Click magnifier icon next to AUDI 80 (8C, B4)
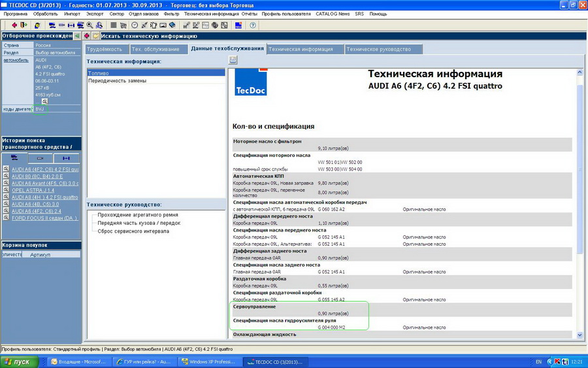The width and height of the screenshot is (588, 368). (6, 176)
